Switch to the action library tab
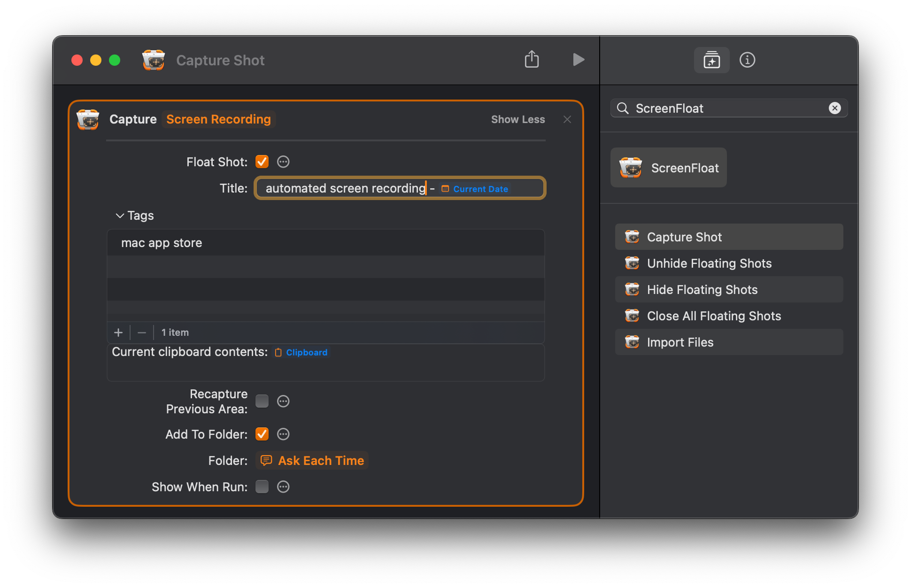Viewport: 911px width, 588px height. click(x=711, y=60)
